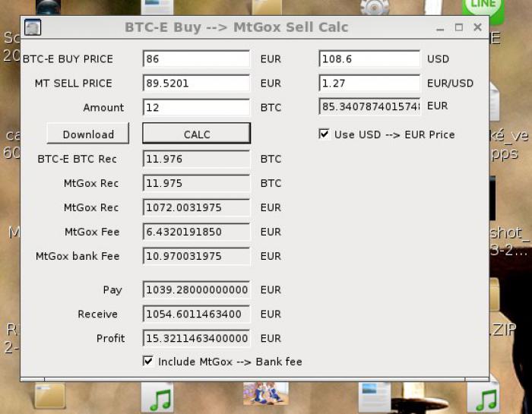Screen dimensions: 532x414
Task: Click the window menu icon in the title bar
Action: pyautogui.click(x=33, y=27)
